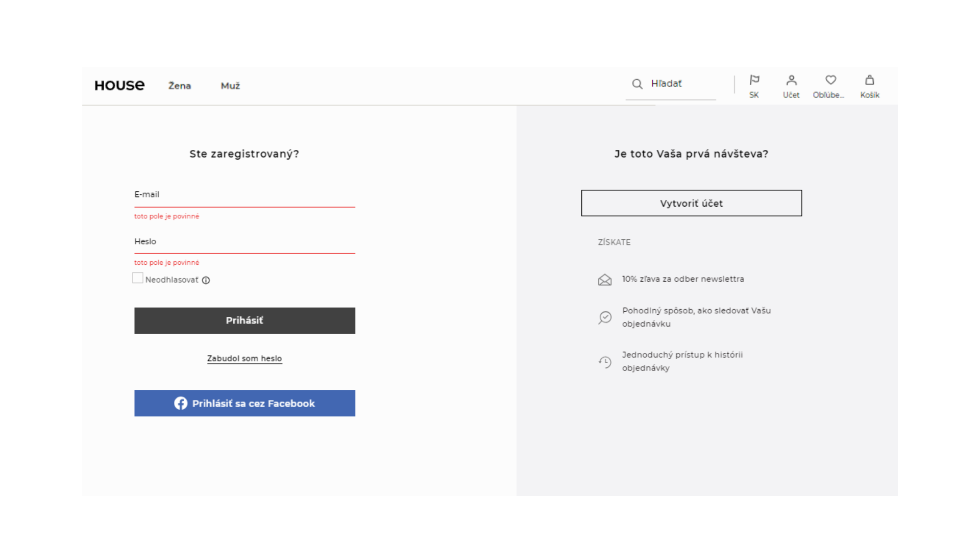Click the newsletter envelope icon
The image size is (980, 551).
pos(605,280)
